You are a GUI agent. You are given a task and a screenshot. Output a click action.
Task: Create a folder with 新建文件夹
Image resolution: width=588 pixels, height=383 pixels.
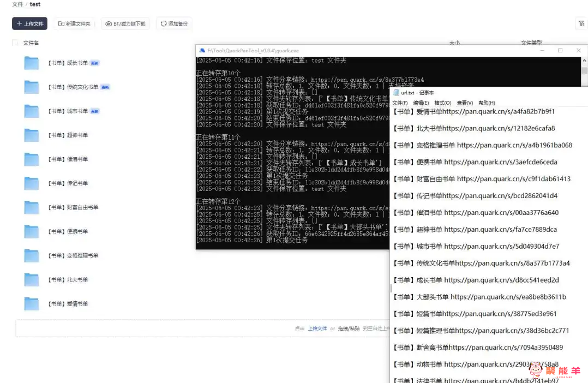pyautogui.click(x=74, y=23)
